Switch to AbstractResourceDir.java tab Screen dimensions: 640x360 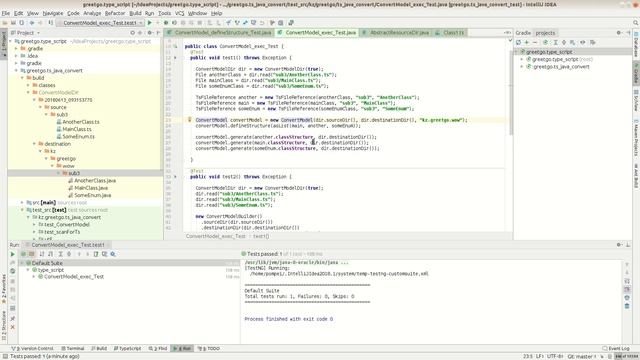pyautogui.click(x=396, y=33)
